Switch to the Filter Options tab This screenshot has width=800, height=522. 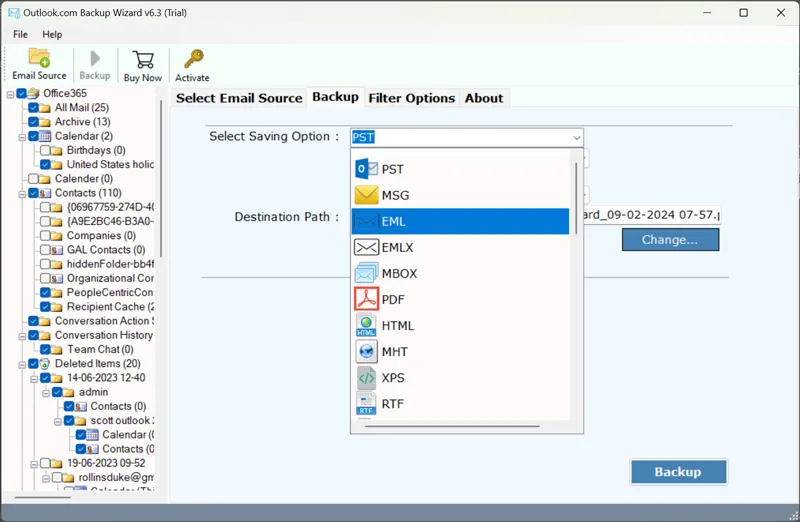point(411,98)
